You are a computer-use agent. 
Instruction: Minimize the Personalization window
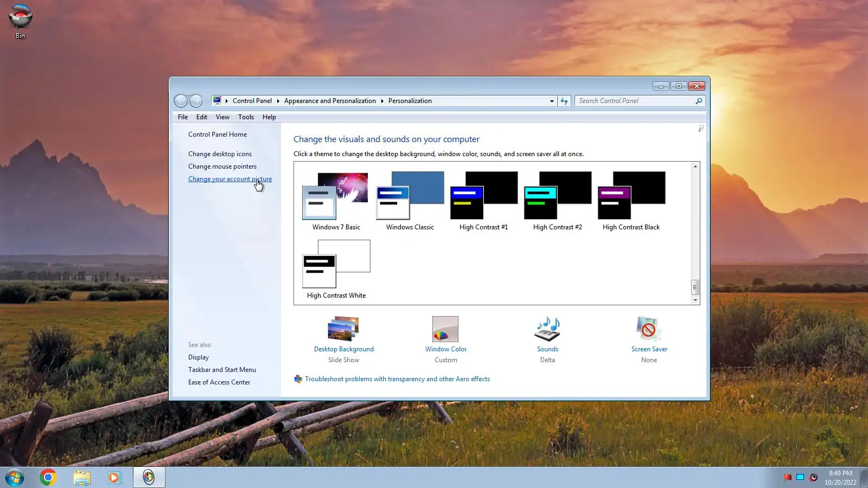tap(661, 86)
